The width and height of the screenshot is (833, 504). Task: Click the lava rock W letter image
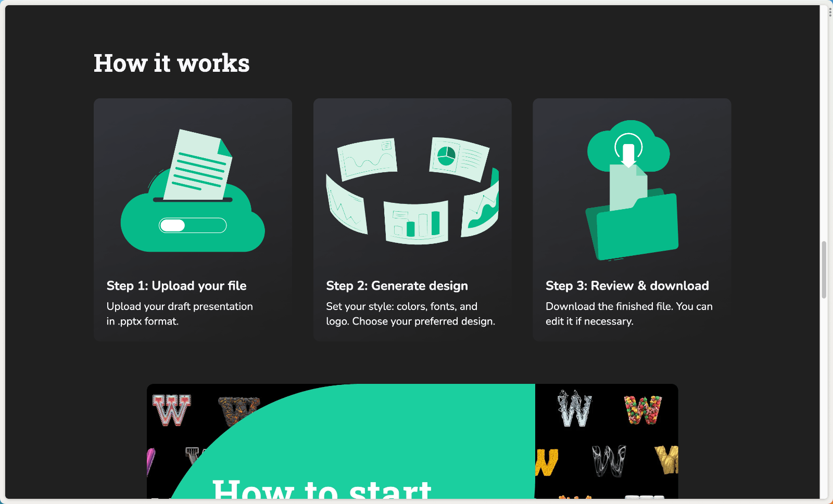pyautogui.click(x=238, y=411)
